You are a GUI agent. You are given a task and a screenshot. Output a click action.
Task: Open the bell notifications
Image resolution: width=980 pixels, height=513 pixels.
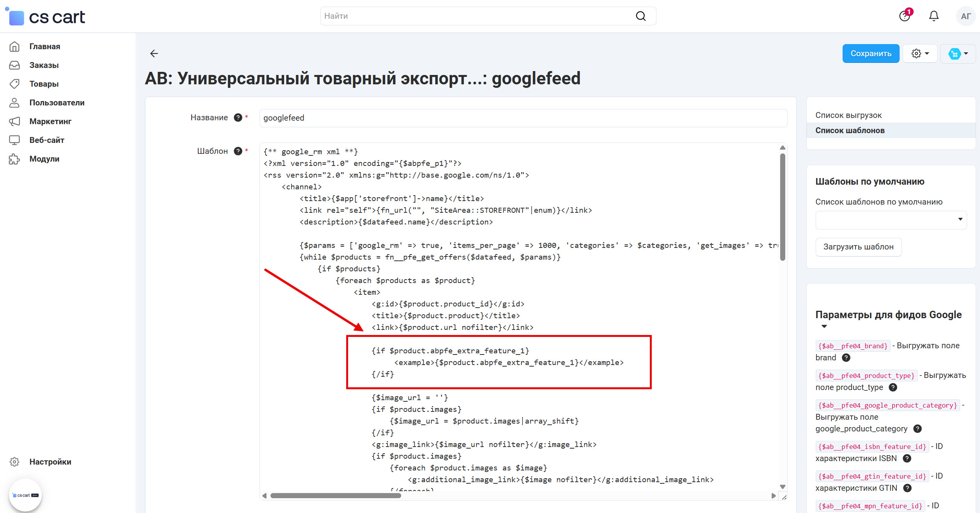pyautogui.click(x=934, y=16)
